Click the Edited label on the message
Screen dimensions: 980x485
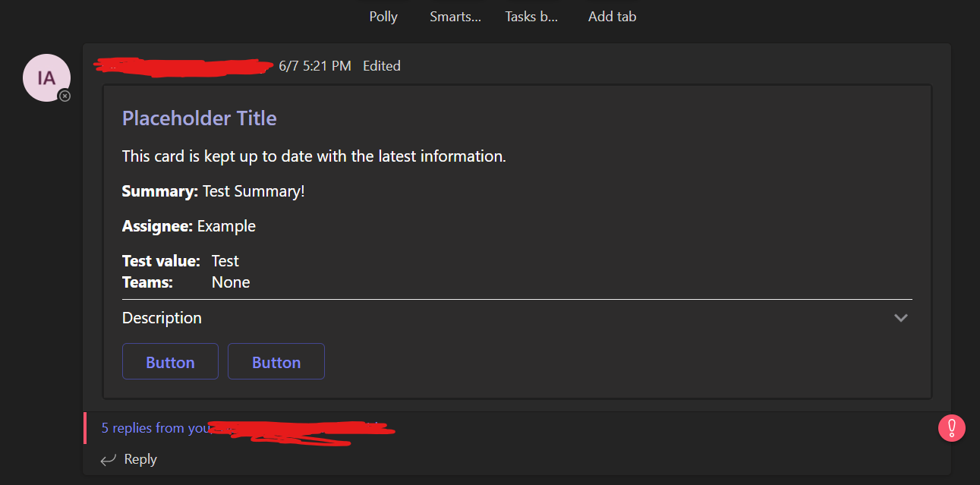click(381, 65)
